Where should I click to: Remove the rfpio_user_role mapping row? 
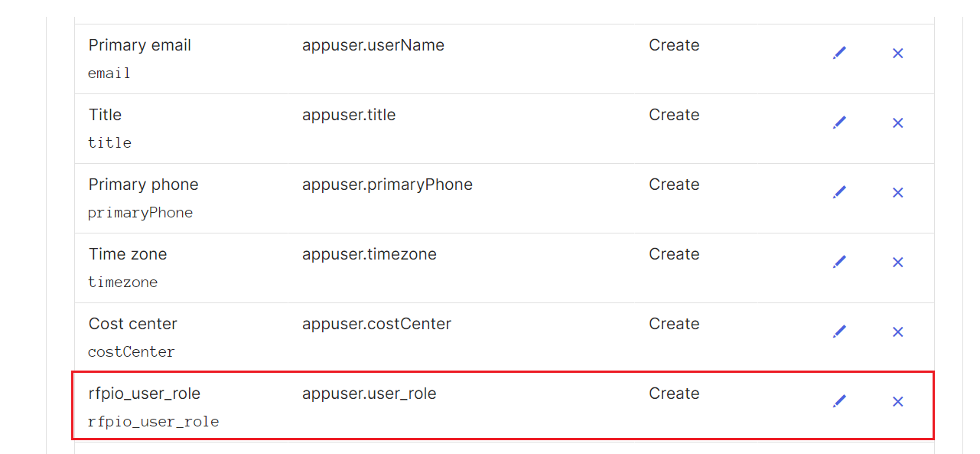pyautogui.click(x=898, y=401)
